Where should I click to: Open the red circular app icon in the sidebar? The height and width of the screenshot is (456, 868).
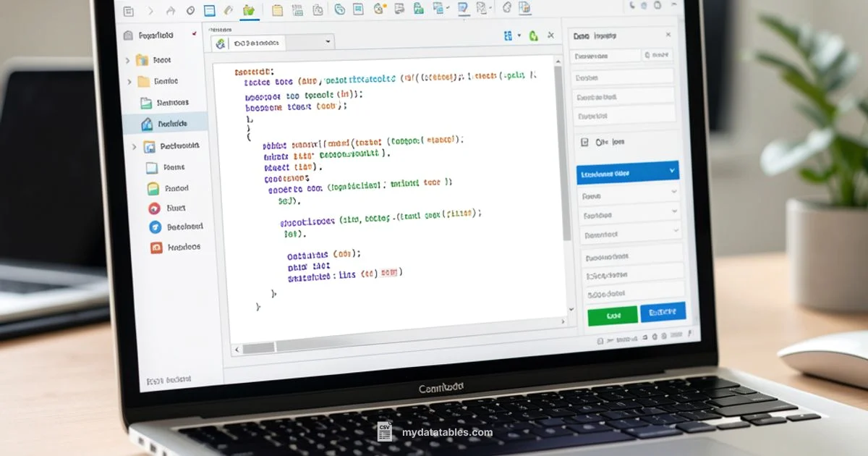click(153, 208)
